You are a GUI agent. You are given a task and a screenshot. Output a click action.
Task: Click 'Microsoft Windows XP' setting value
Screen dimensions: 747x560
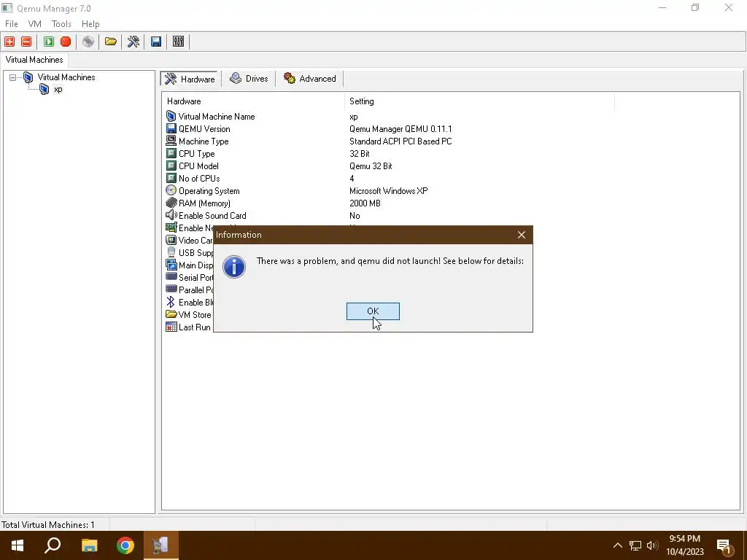[x=389, y=191]
